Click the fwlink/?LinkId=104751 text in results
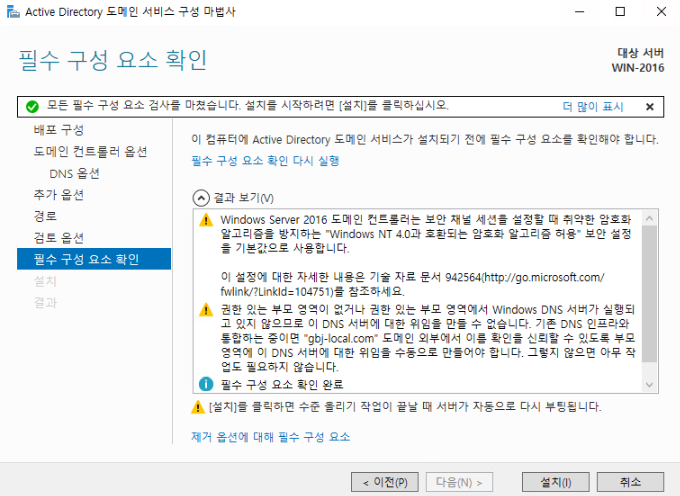The width and height of the screenshot is (680, 496). tap(276, 291)
